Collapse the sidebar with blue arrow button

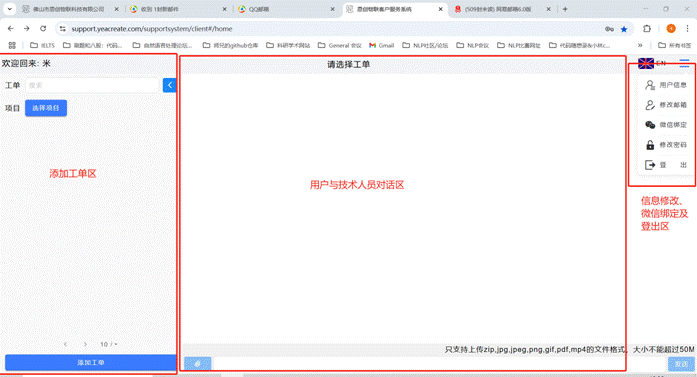point(169,85)
